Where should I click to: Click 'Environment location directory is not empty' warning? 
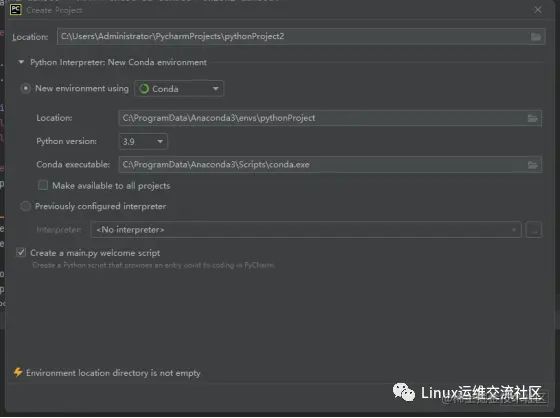click(113, 373)
